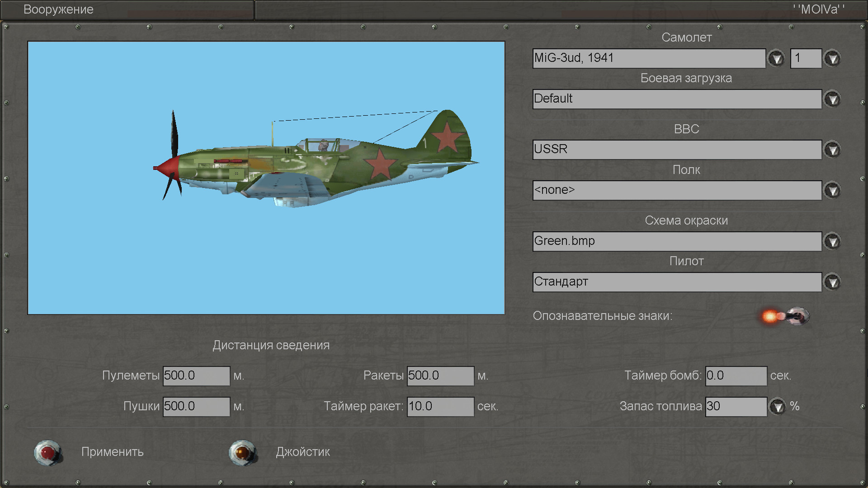The height and width of the screenshot is (488, 868).
Task: Click the Таймер ракет input field
Action: pyautogui.click(x=440, y=406)
